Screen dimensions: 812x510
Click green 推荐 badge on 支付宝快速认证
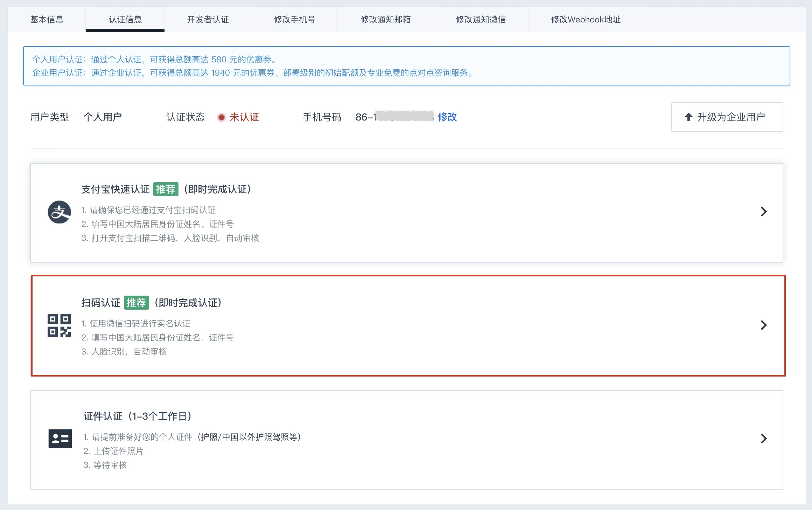tap(166, 189)
